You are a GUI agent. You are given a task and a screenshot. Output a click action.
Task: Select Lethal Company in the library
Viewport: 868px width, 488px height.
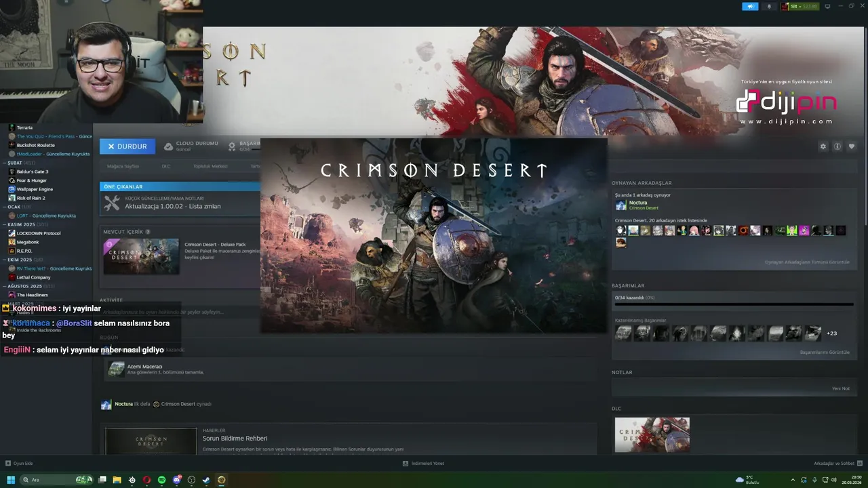pos(33,277)
